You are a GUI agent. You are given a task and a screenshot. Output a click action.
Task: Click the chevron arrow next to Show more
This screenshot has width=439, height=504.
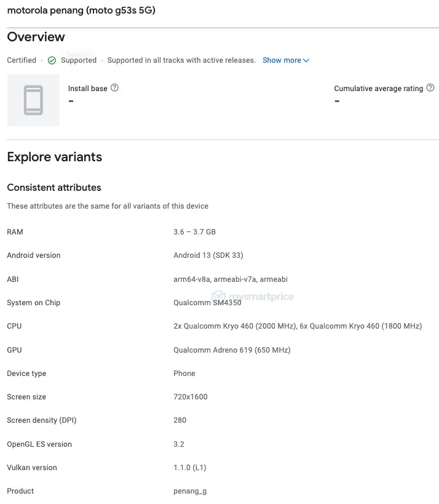pyautogui.click(x=306, y=60)
